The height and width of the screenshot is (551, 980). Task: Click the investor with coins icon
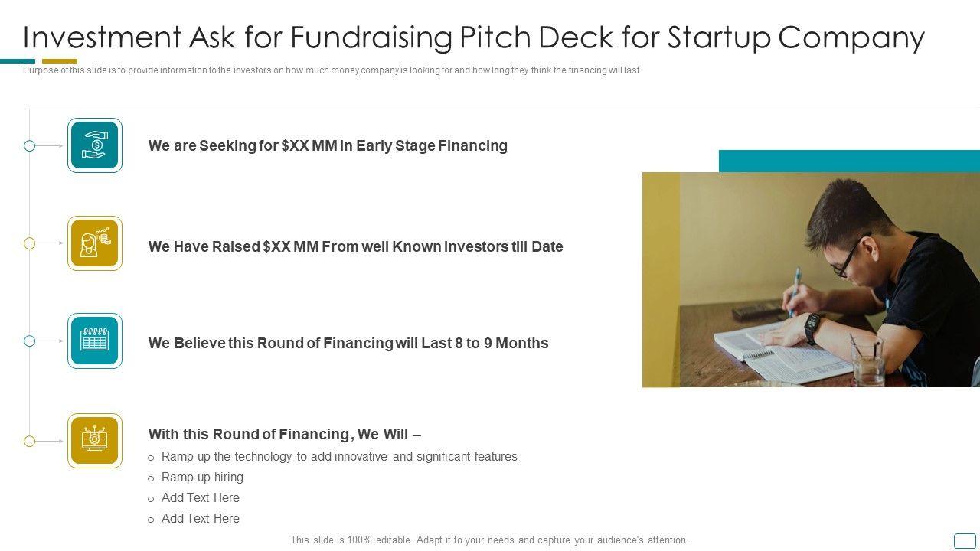point(95,243)
